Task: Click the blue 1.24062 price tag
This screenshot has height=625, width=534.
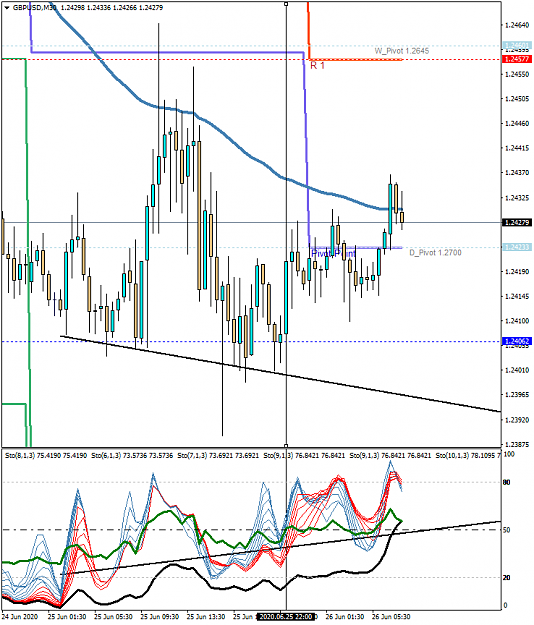Action: tap(517, 341)
